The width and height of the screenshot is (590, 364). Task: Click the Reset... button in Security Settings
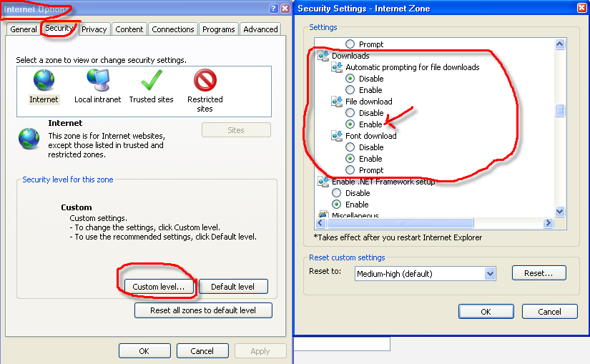(x=539, y=273)
